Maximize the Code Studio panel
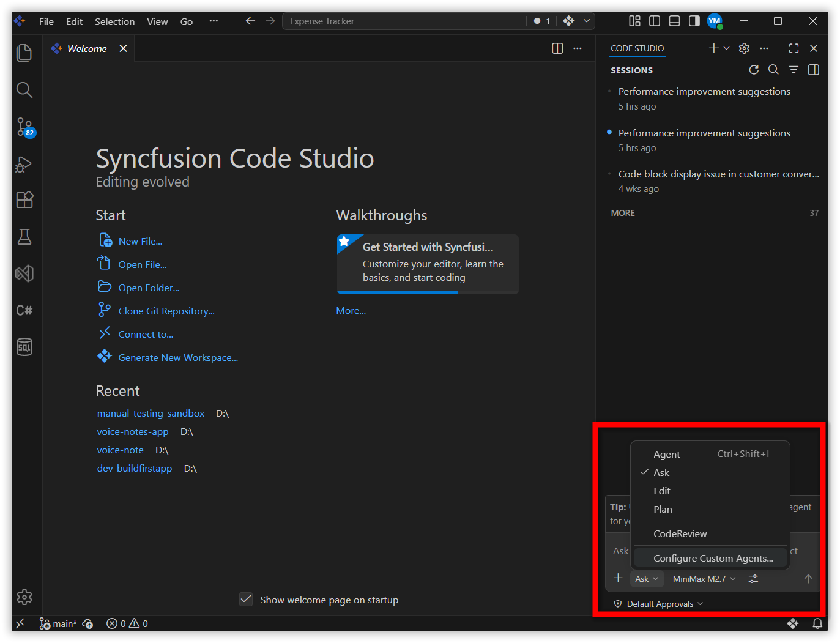 [x=794, y=48]
